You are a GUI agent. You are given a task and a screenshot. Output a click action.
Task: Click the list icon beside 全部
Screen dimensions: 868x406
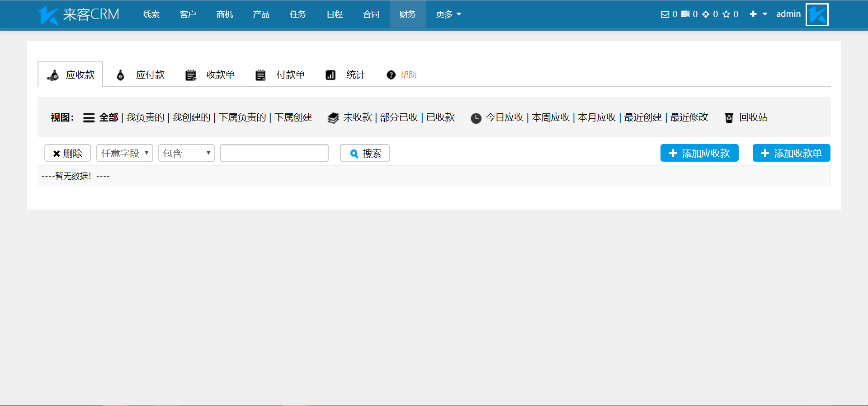(x=89, y=118)
